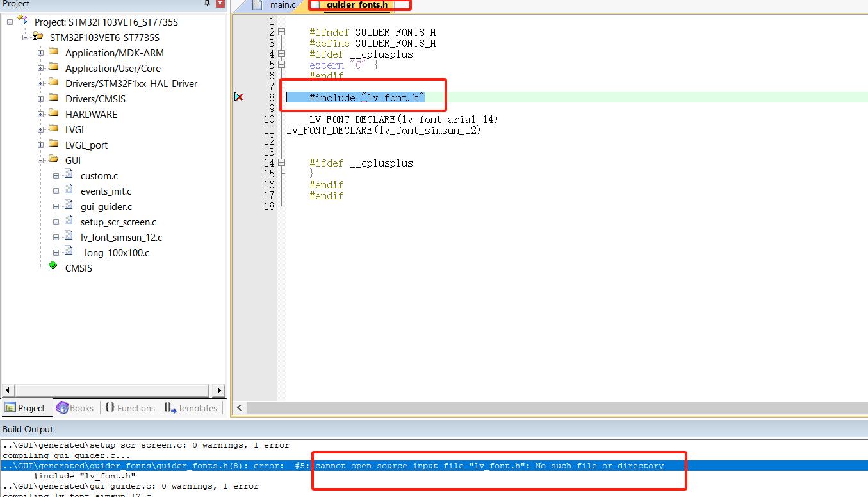Image resolution: width=868 pixels, height=497 pixels.
Task: Click the red error marker in editor margin
Action: (x=240, y=96)
